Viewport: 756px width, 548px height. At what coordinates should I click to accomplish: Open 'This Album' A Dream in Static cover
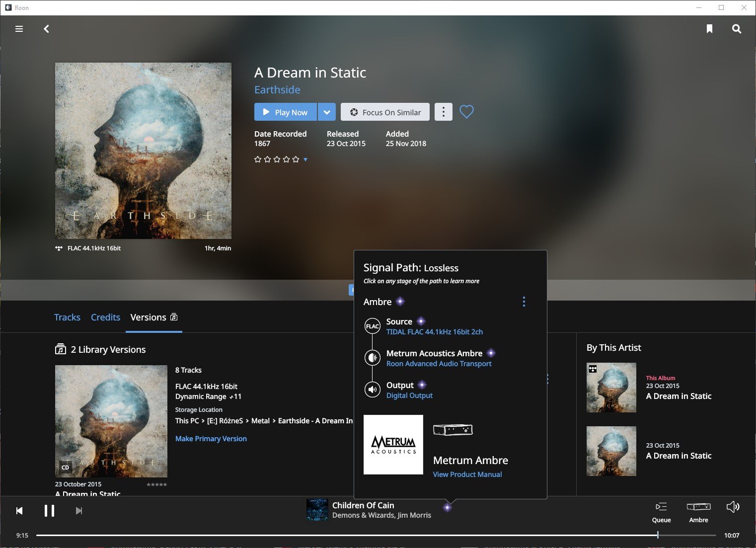point(611,388)
